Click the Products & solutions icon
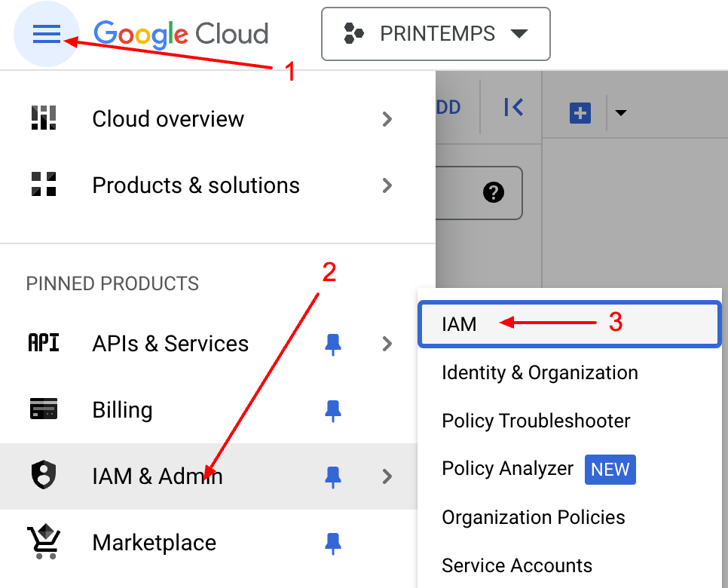Viewport: 728px width, 588px height. click(x=43, y=185)
